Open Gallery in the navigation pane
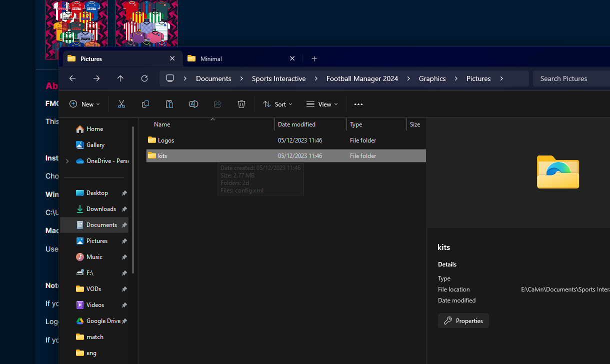 90,145
